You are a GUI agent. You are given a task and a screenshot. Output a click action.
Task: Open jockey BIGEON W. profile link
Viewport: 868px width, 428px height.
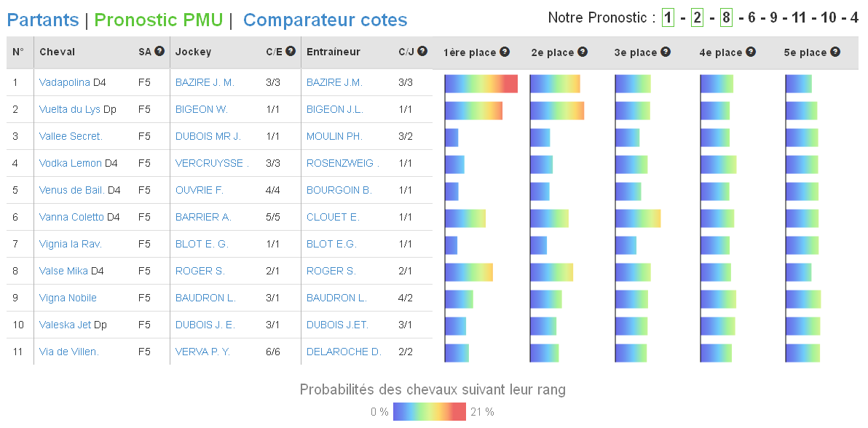pos(202,109)
